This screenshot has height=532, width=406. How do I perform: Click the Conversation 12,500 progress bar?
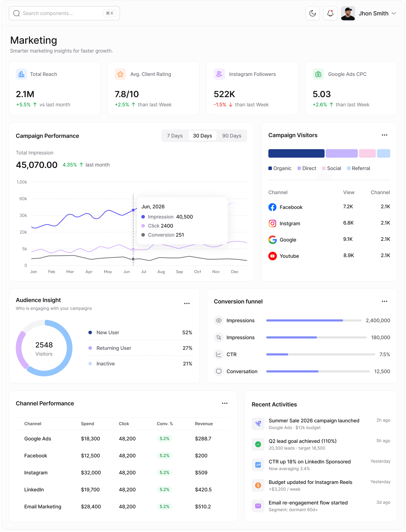[x=318, y=371]
